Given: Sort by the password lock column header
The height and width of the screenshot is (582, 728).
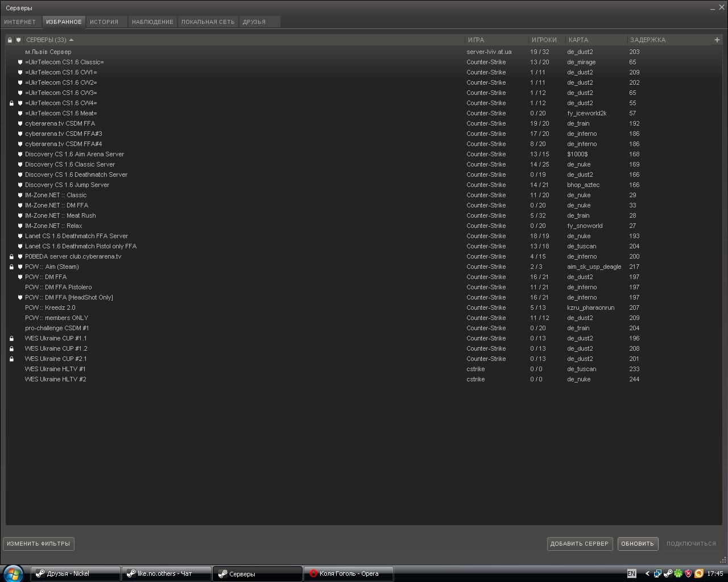Looking at the screenshot, I should click(10, 40).
